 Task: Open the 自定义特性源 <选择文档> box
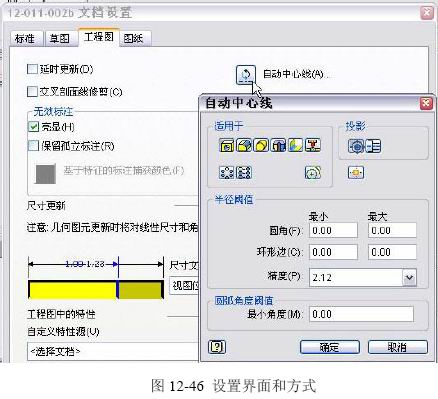tap(113, 351)
